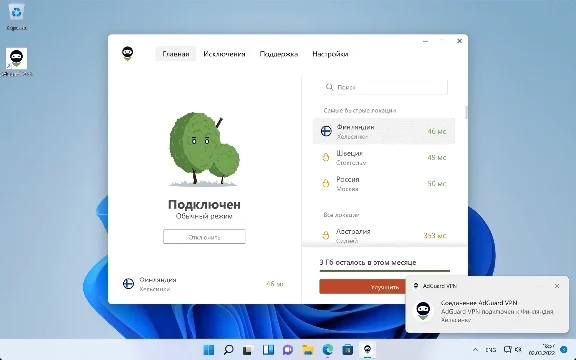The width and height of the screenshot is (576, 360).
Task: Go to the Настройки tab
Action: (330, 54)
